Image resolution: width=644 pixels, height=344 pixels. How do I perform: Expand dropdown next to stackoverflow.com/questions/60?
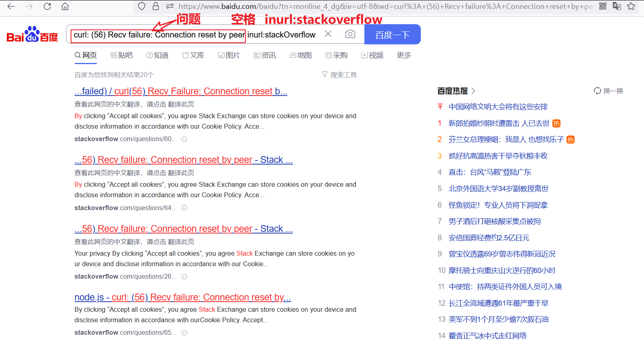184,139
